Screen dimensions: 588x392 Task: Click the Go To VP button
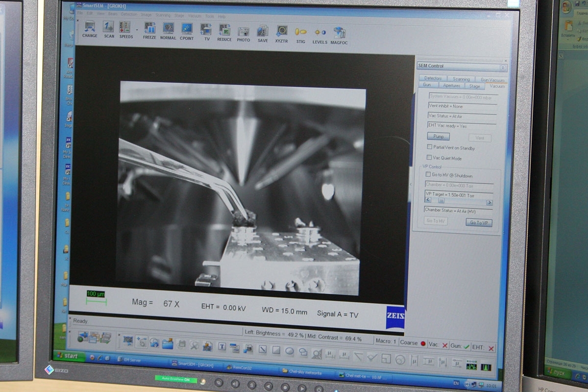coord(478,222)
